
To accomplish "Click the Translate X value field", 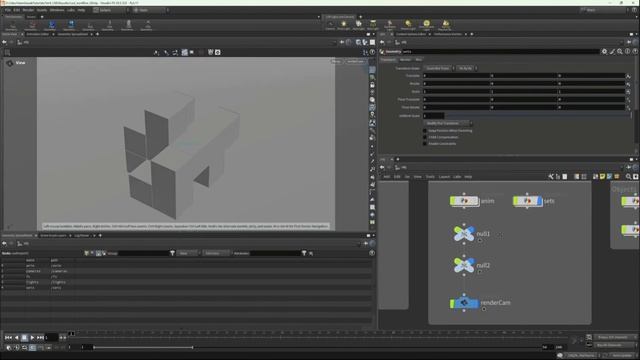I will click(x=456, y=76).
